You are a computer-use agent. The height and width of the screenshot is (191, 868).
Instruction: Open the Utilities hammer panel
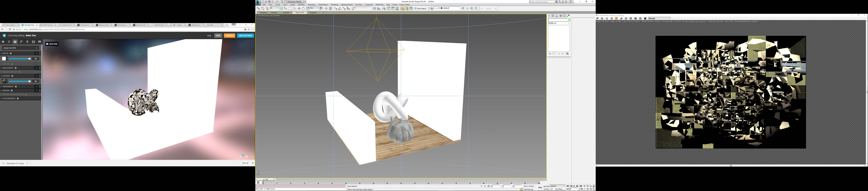coord(568,16)
